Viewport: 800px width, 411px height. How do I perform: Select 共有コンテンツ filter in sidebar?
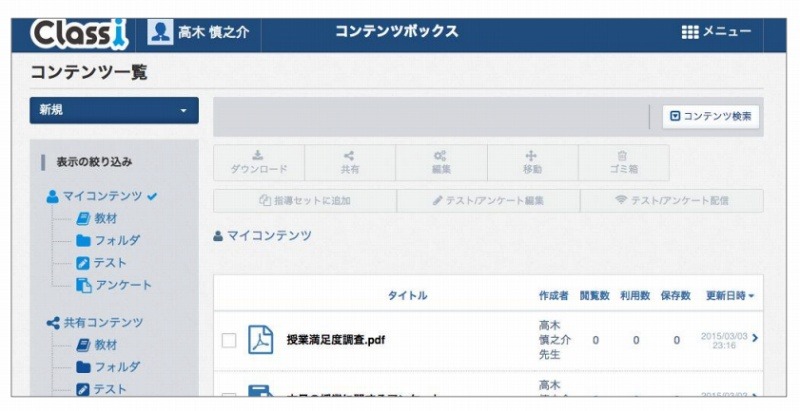point(104,323)
